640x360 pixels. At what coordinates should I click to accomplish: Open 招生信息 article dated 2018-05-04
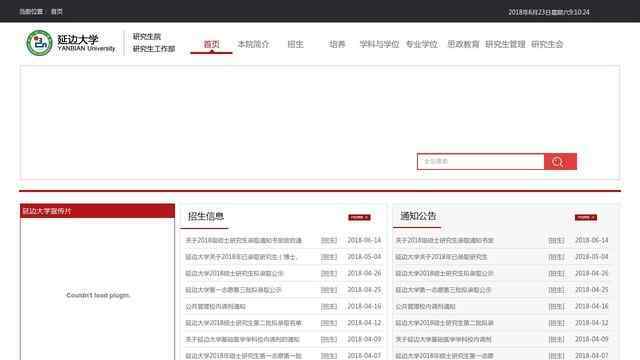click(x=242, y=257)
